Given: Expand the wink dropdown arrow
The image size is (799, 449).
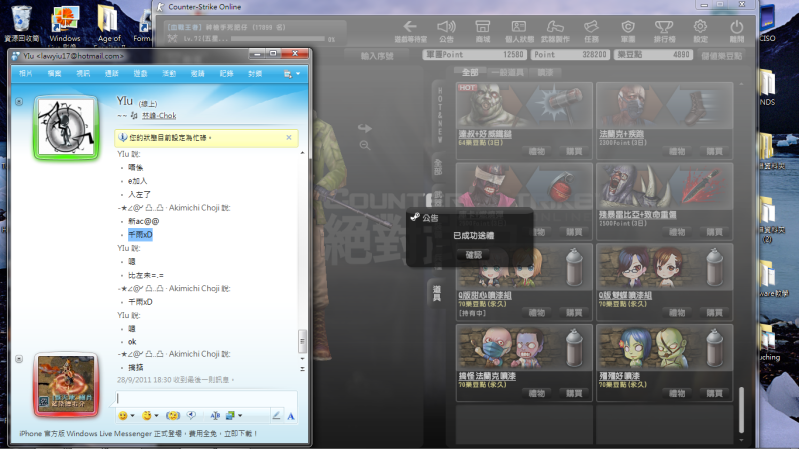Looking at the screenshot, I should (x=156, y=415).
